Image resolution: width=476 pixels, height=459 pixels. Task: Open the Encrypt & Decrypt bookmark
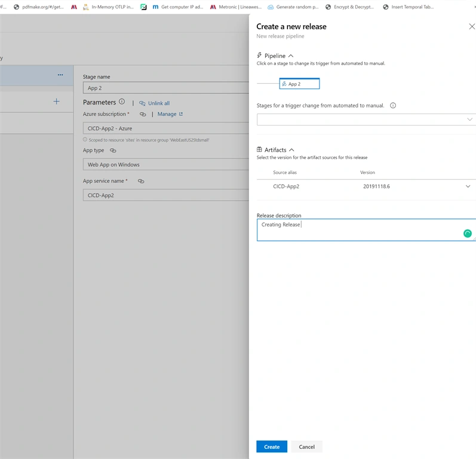[350, 7]
